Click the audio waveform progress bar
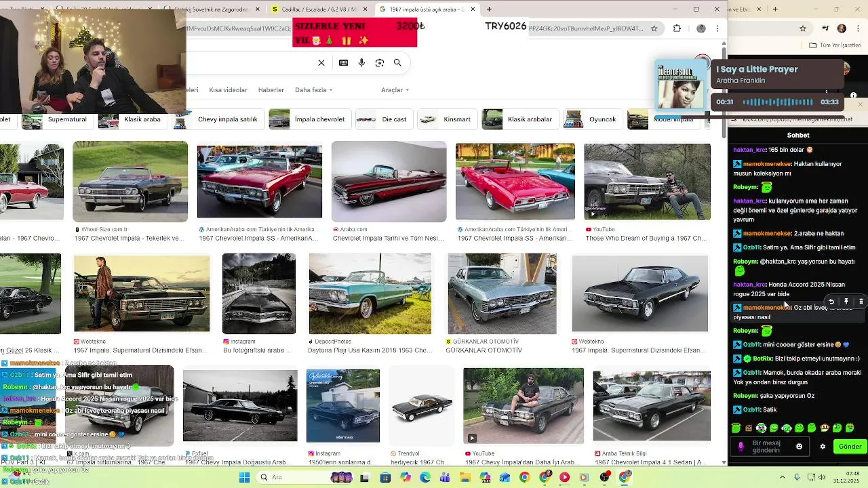The width and height of the screenshot is (868, 488). click(778, 102)
